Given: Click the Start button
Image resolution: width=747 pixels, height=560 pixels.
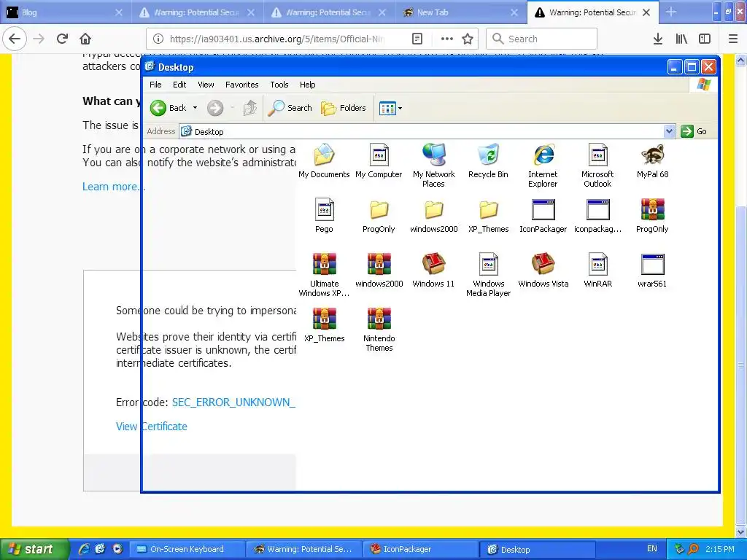Looking at the screenshot, I should pyautogui.click(x=34, y=549).
